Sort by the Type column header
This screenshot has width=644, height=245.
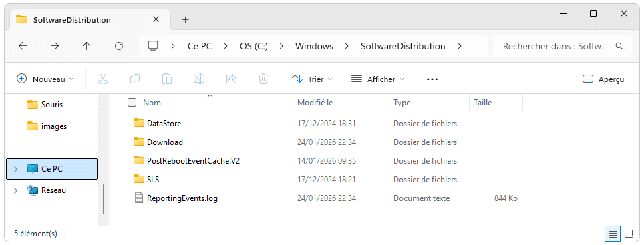point(401,103)
